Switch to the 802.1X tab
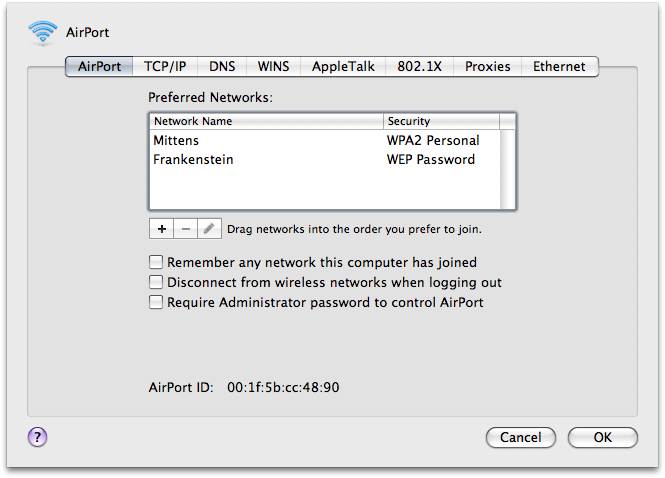The width and height of the screenshot is (665, 478). (x=419, y=67)
